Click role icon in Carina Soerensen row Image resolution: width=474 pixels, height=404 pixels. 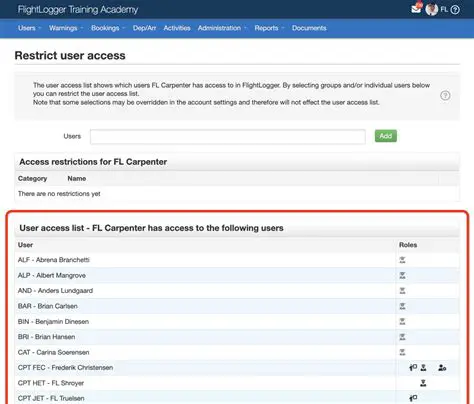click(402, 352)
